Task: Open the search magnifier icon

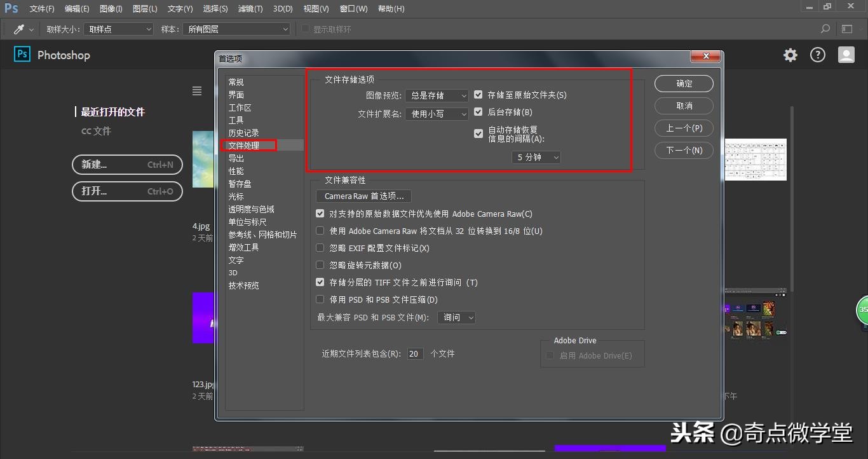Action: point(824,29)
